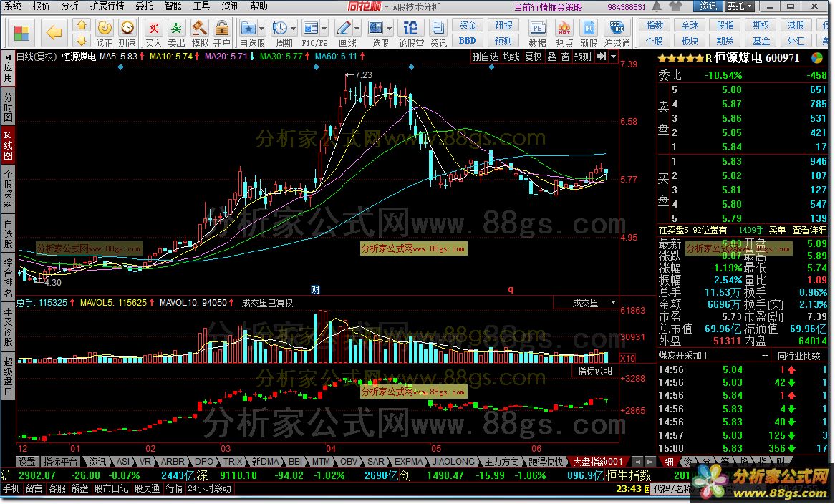Open the 自选股 watchlist icon
The height and width of the screenshot is (504, 835).
(248, 28)
